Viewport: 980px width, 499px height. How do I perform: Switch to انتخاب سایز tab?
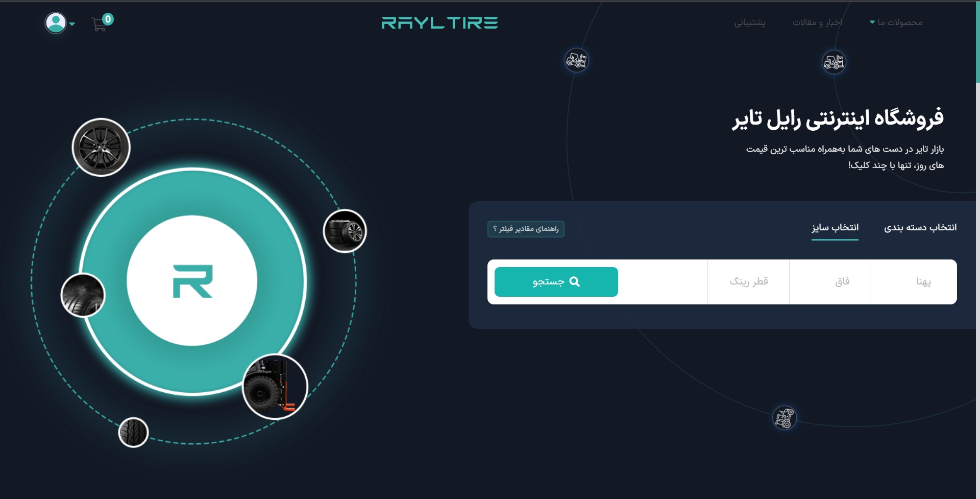pos(835,228)
